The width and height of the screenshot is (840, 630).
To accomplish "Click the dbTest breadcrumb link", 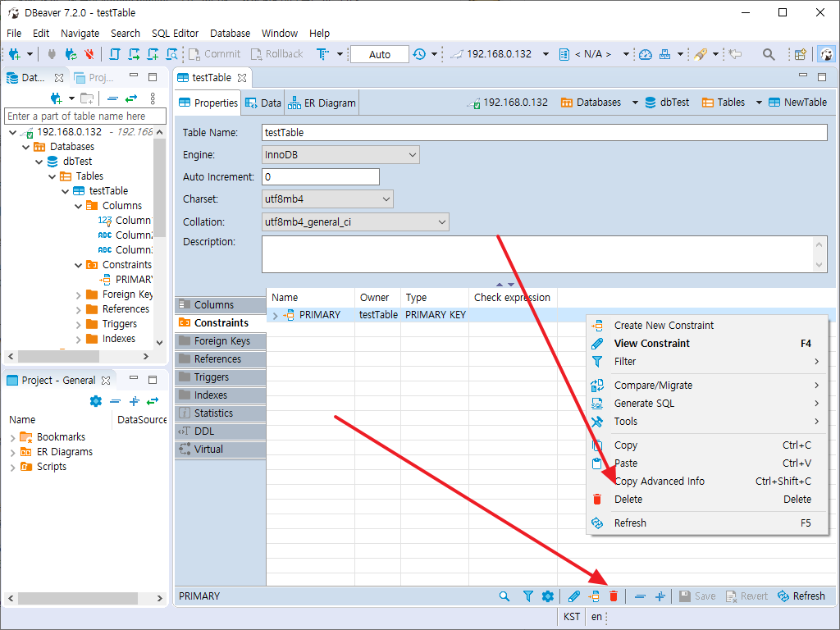I will point(667,103).
